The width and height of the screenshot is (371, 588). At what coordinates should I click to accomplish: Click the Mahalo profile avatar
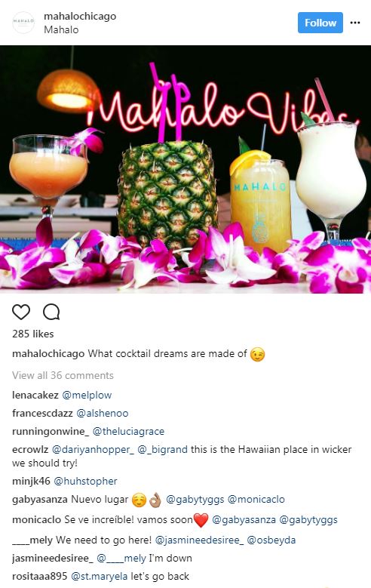(x=23, y=23)
